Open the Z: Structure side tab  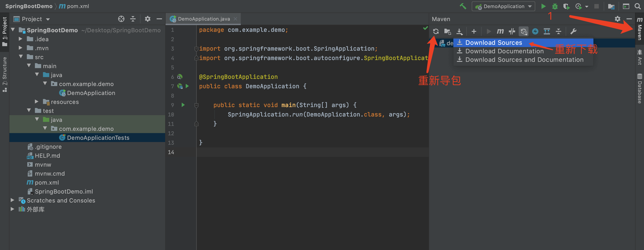[x=4, y=74]
